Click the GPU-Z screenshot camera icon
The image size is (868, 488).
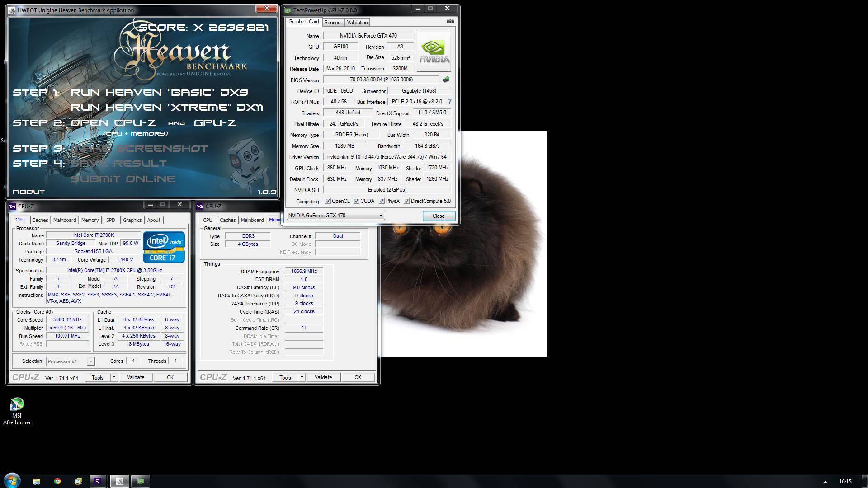point(450,22)
